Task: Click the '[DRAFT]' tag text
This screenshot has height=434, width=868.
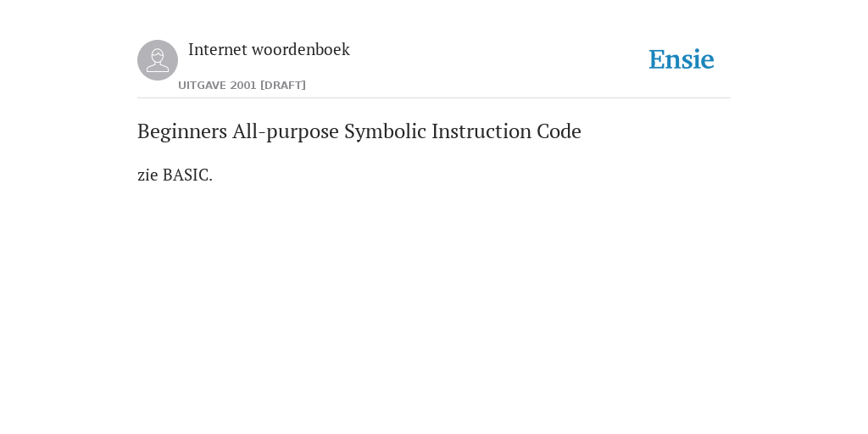Action: pyautogui.click(x=283, y=86)
